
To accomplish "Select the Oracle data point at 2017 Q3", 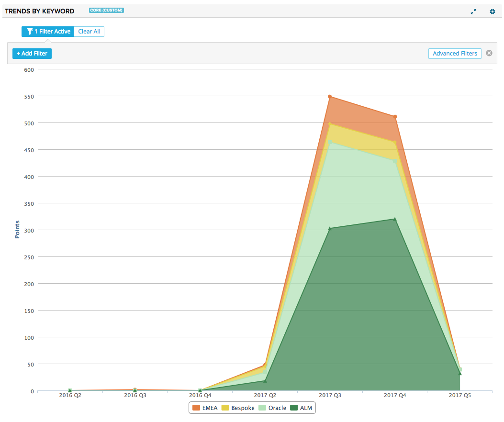I will (x=330, y=142).
